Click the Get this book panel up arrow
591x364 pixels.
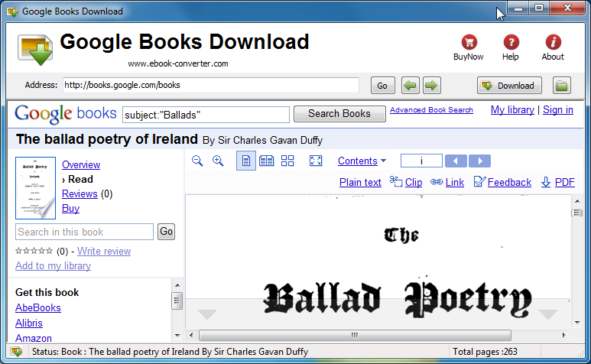[177, 286]
